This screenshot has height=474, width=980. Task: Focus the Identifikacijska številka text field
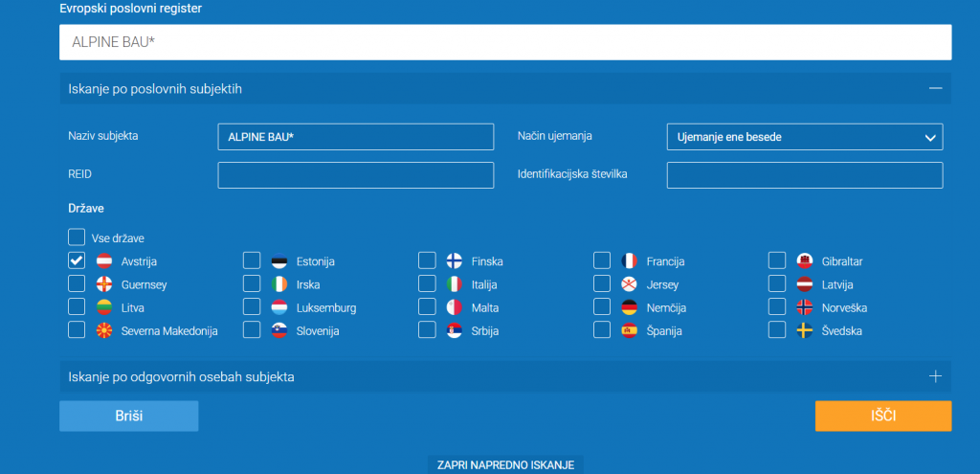click(804, 175)
